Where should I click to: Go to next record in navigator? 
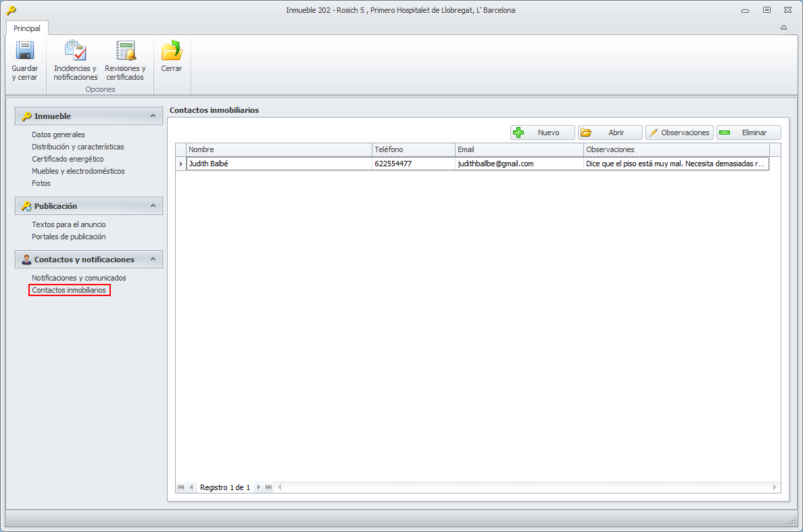(259, 487)
